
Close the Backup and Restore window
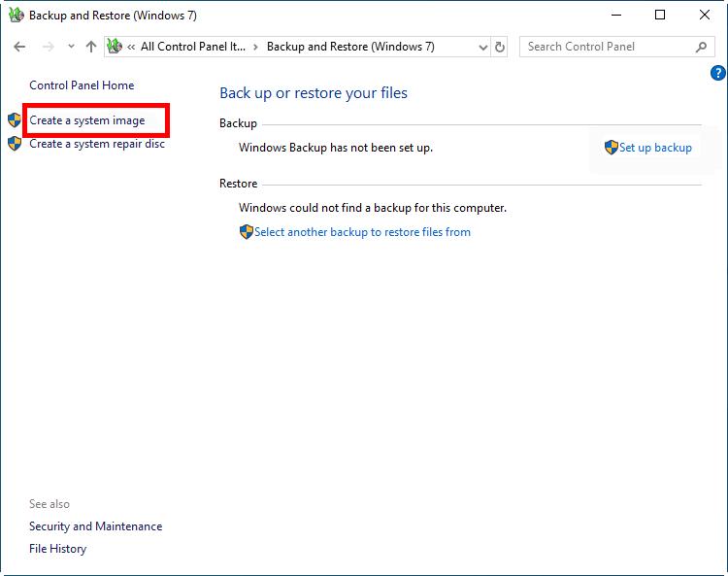tap(705, 15)
